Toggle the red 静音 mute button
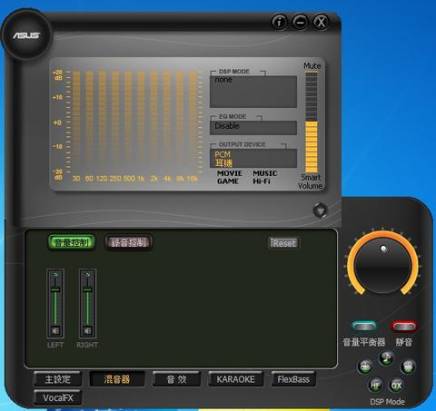Viewport: 436px width, 411px height. pyautogui.click(x=404, y=326)
